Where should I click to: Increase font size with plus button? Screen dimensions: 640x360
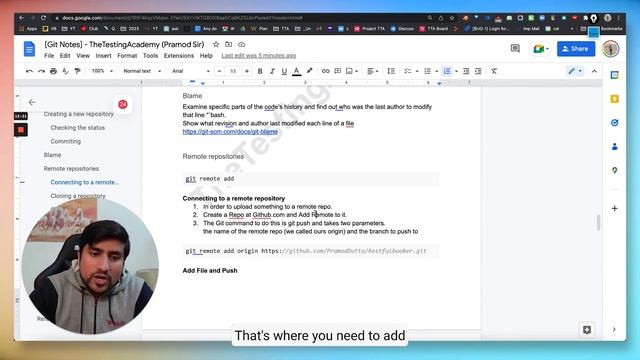click(x=247, y=71)
